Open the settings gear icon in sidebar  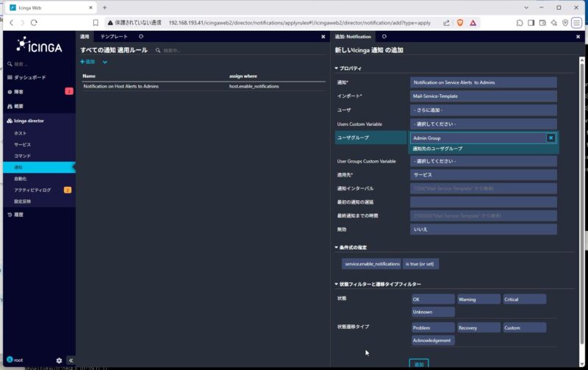[59, 360]
